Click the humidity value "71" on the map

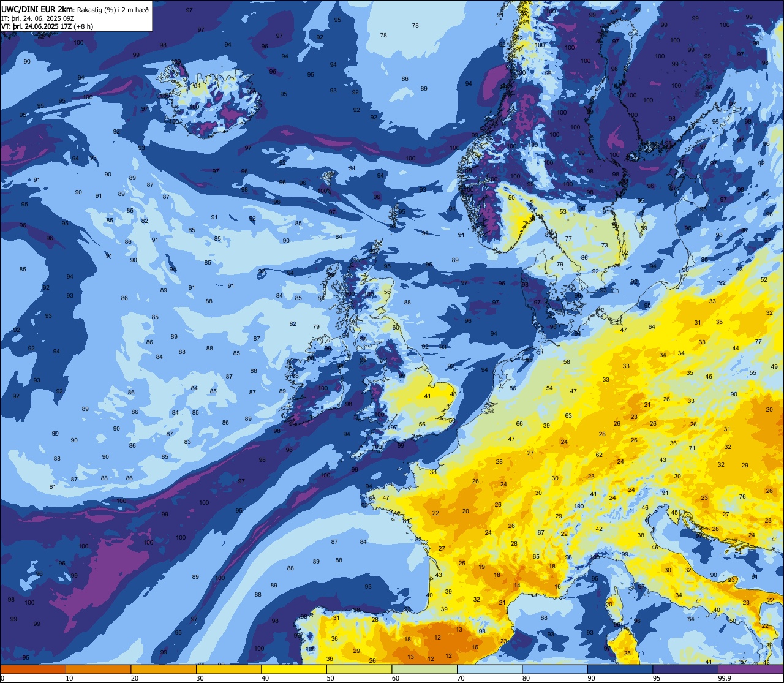point(692,448)
